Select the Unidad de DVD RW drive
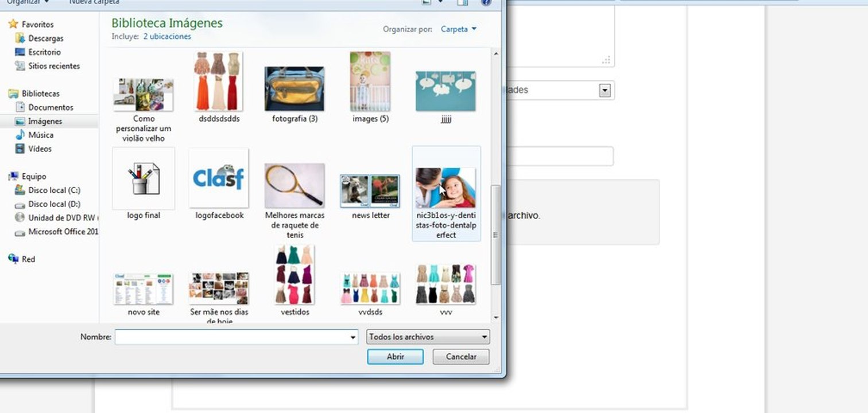868x413 pixels. (63, 217)
